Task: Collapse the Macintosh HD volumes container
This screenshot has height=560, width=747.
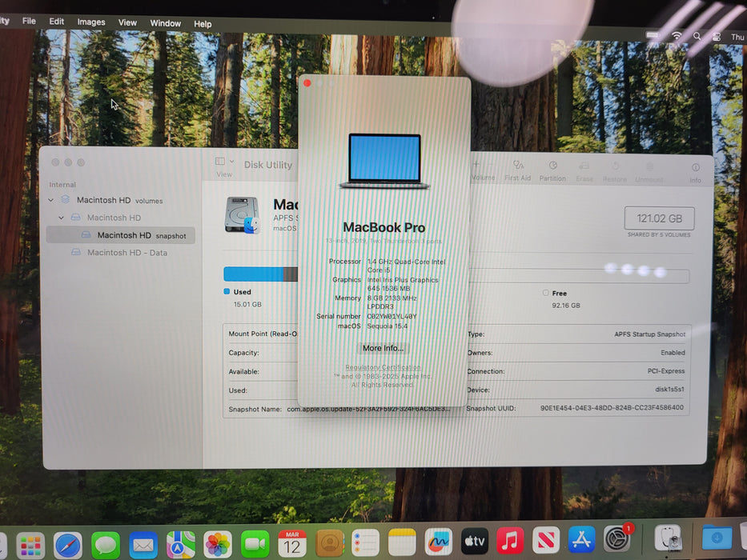Action: pyautogui.click(x=50, y=200)
